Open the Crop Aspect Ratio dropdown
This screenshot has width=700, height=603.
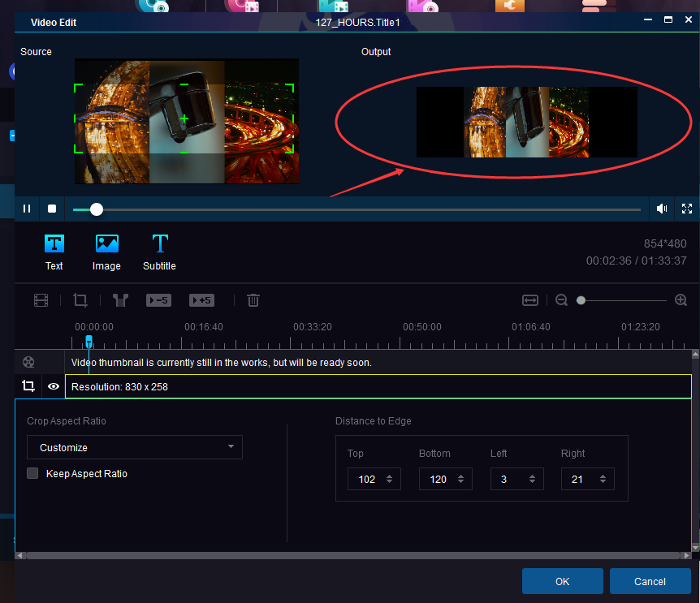click(x=135, y=447)
